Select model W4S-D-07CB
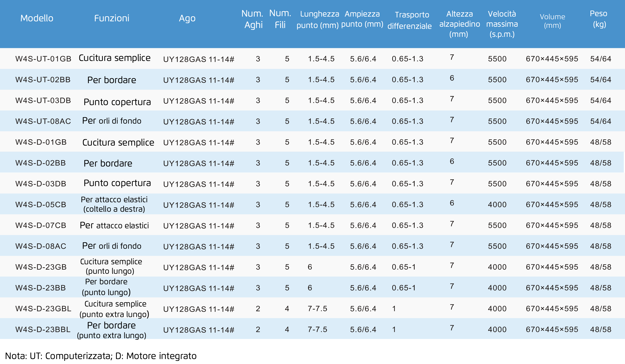 pos(41,225)
